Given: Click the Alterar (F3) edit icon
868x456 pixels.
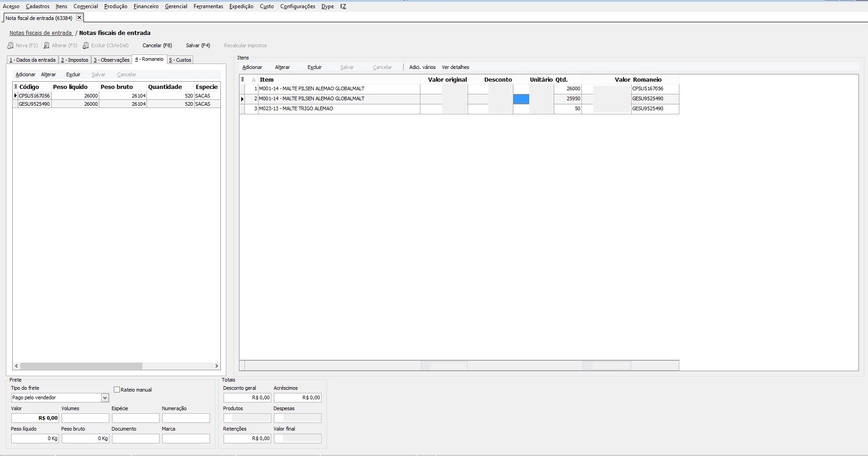Looking at the screenshot, I should [46, 45].
